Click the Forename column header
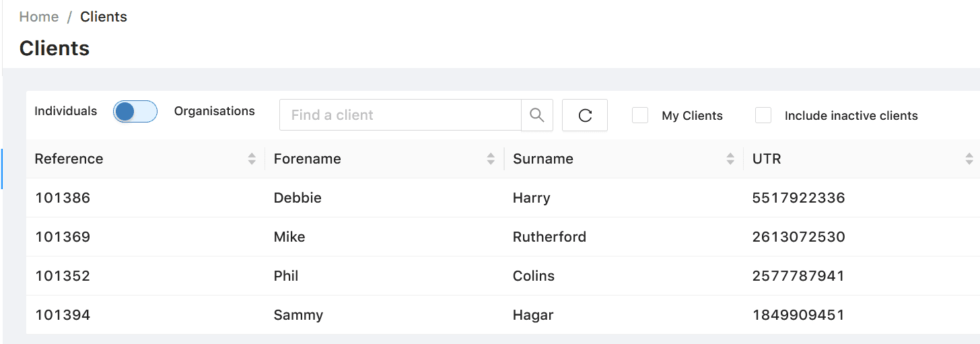 [384, 159]
